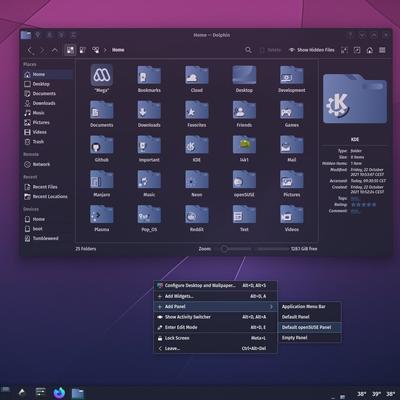The width and height of the screenshot is (400, 400).
Task: Open Trash in the sidebar
Action: coord(48,142)
